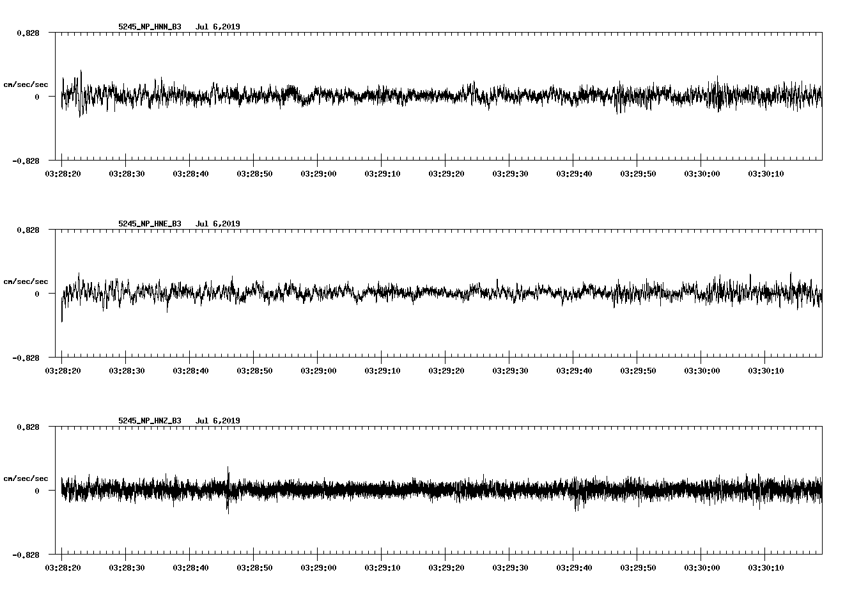Click the cm/sec/sec unit label of HNZ plot
Screen dimensions: 868x591
pos(26,478)
